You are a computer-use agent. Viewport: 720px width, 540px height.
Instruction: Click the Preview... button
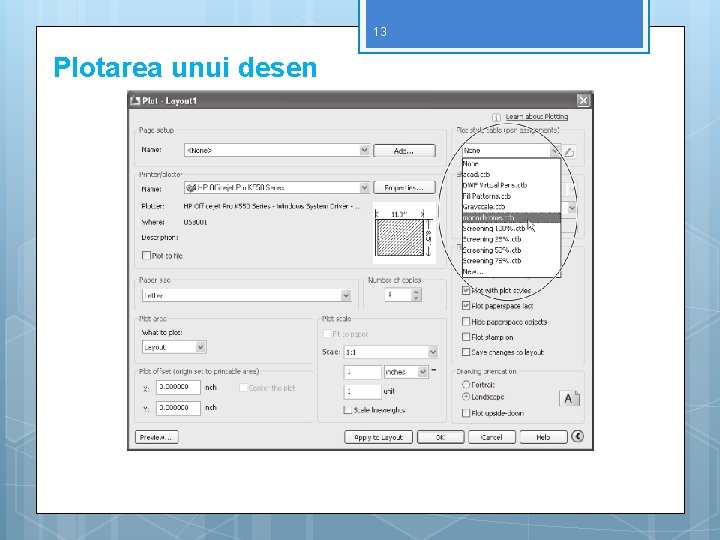click(x=157, y=437)
